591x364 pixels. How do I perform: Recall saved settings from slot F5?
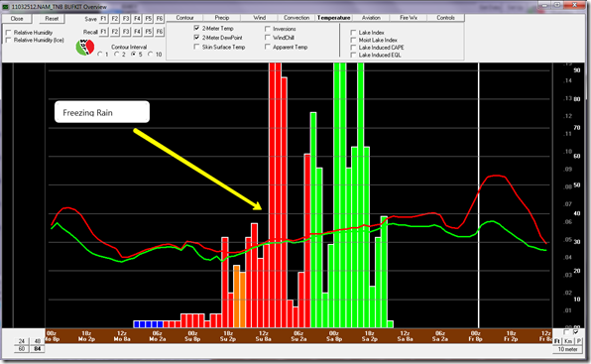[149, 32]
